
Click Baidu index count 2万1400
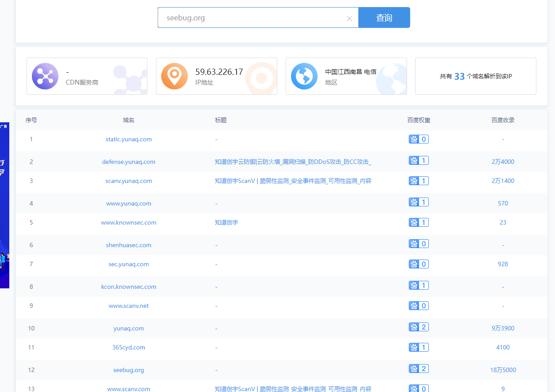tap(503, 181)
